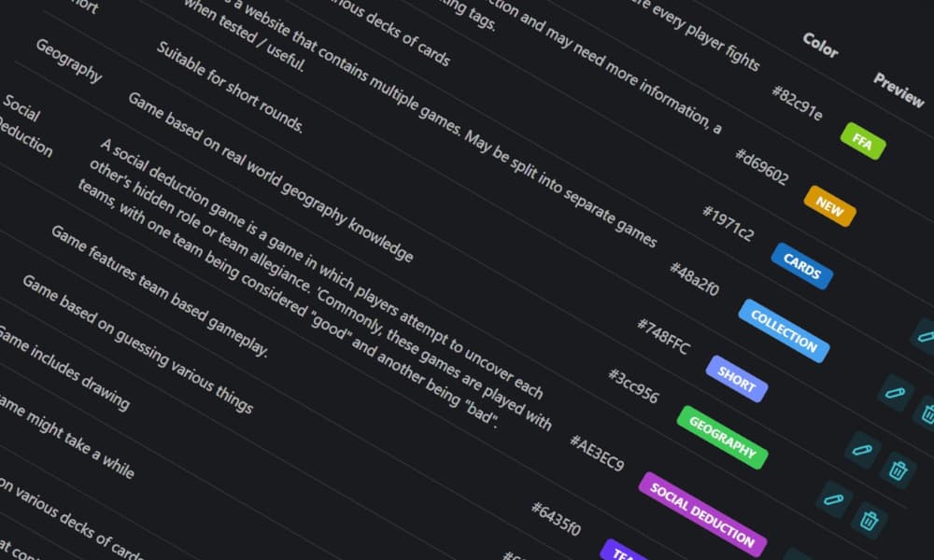Viewport: 934px width, 560px height.
Task: Click the #AE3EC9 color value
Action: tap(597, 453)
